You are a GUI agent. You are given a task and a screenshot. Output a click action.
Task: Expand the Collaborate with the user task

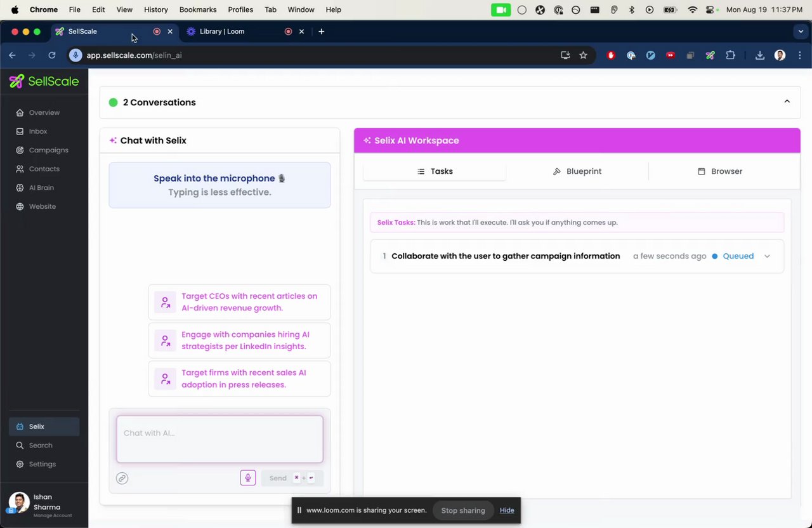[x=767, y=256]
